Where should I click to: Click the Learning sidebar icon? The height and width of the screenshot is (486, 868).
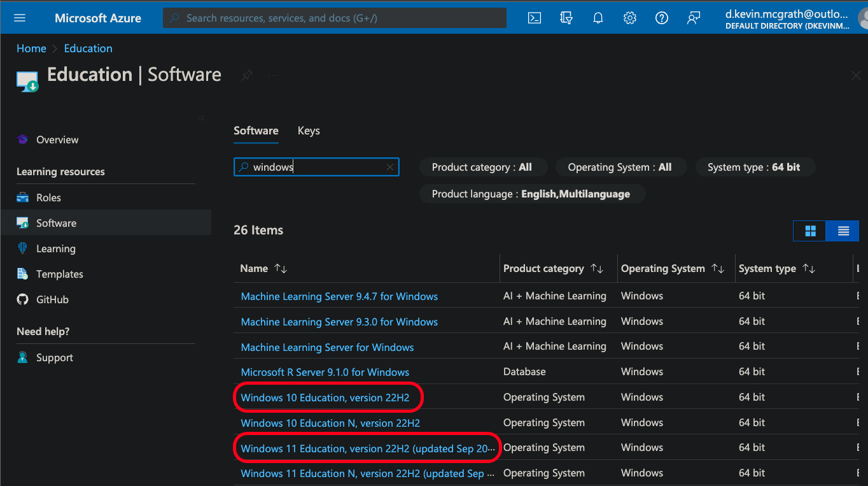point(23,248)
